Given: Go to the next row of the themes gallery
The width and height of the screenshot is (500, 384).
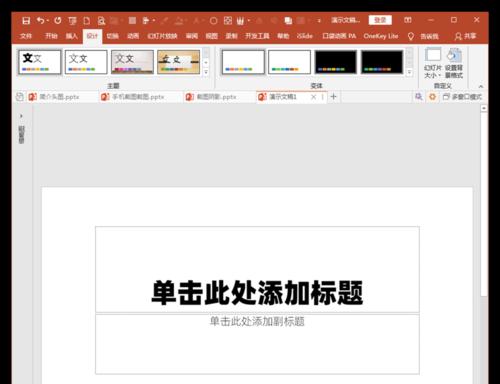Looking at the screenshot, I should pos(206,62).
